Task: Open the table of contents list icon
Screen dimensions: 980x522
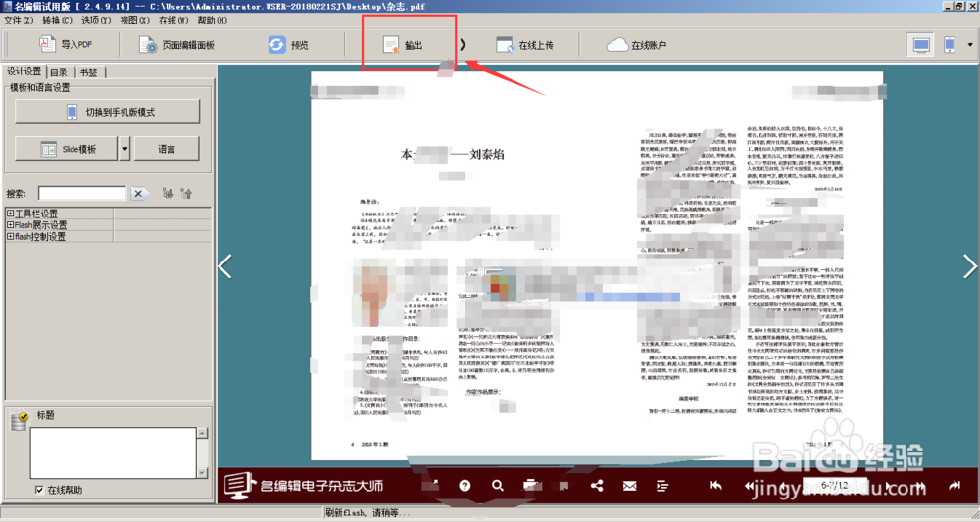Action: click(663, 485)
